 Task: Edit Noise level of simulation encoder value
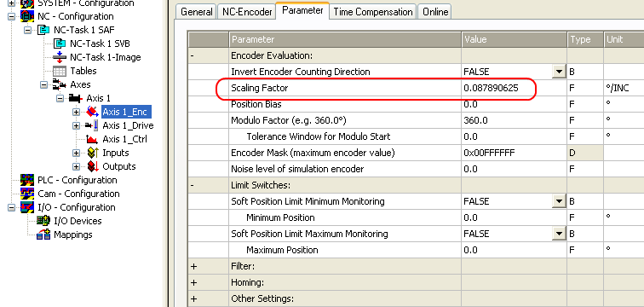coord(514,169)
